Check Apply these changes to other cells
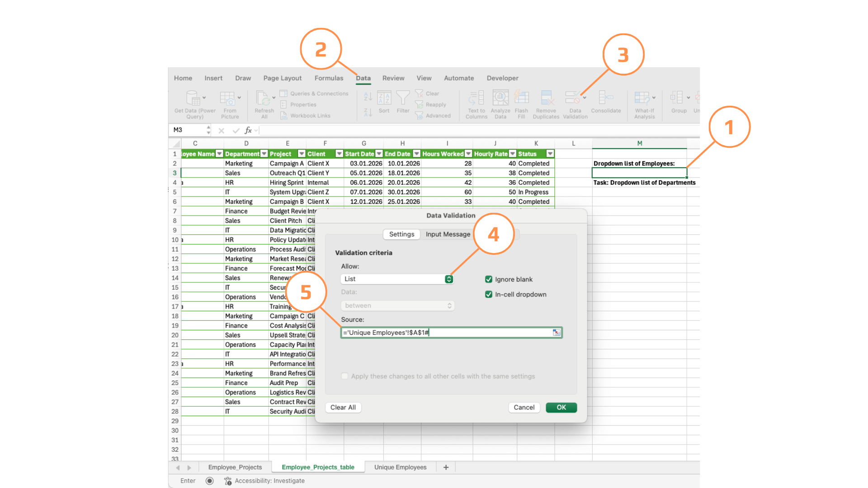Image resolution: width=868 pixels, height=488 pixels. point(345,376)
